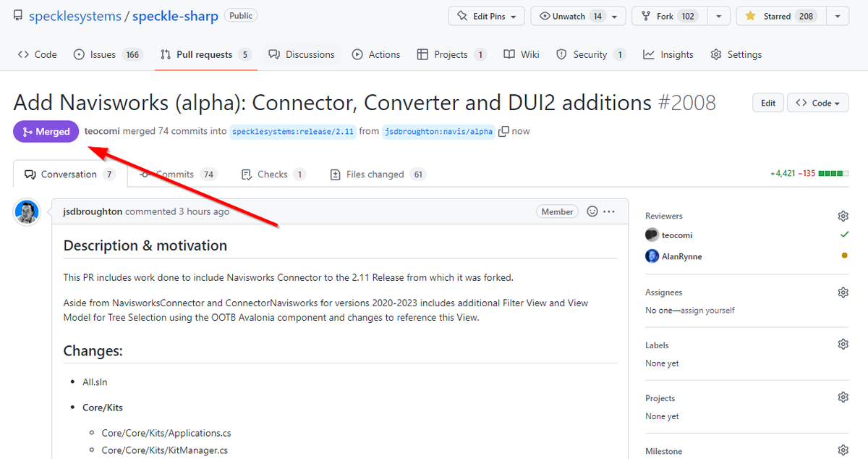The height and width of the screenshot is (459, 868).
Task: Open sidebar Projects settings gear
Action: coord(843,397)
